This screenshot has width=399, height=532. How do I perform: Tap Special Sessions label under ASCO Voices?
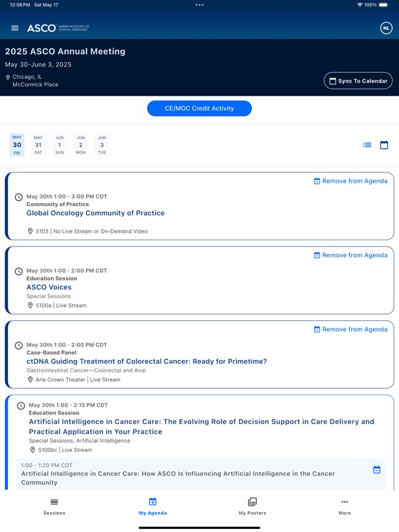coord(48,296)
